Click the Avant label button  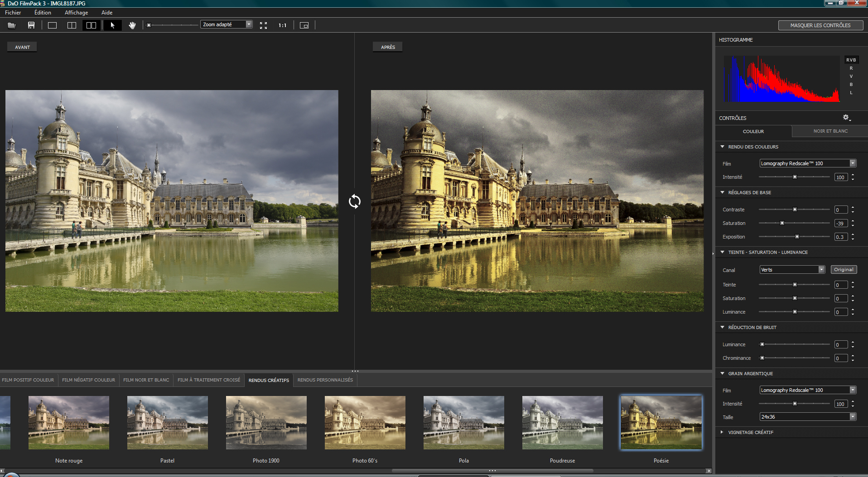point(22,47)
